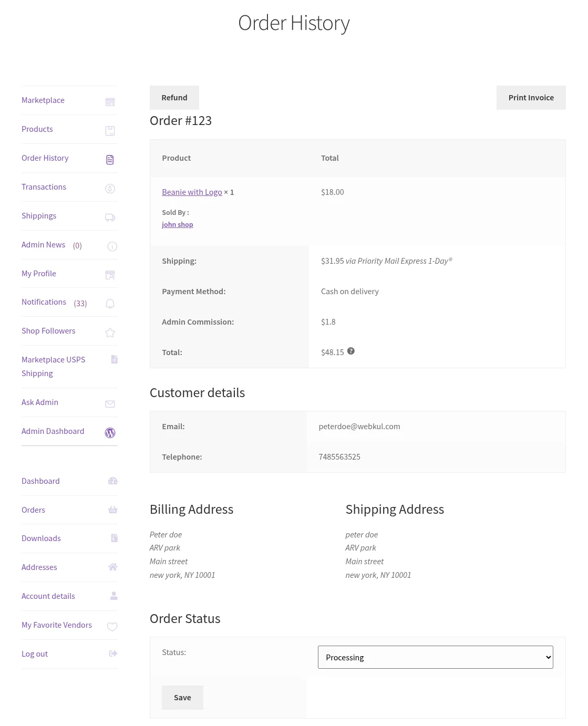
Task: Open Addresses via the home icon
Action: point(112,567)
